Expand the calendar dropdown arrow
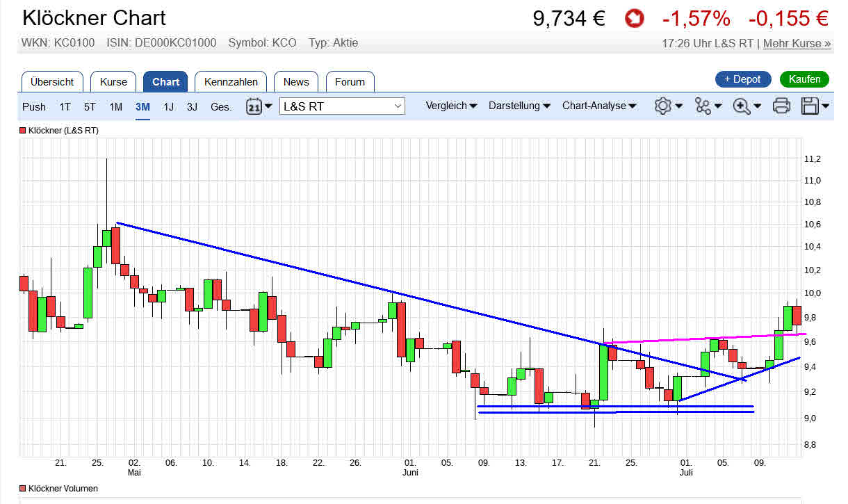848x504 pixels. point(268,106)
